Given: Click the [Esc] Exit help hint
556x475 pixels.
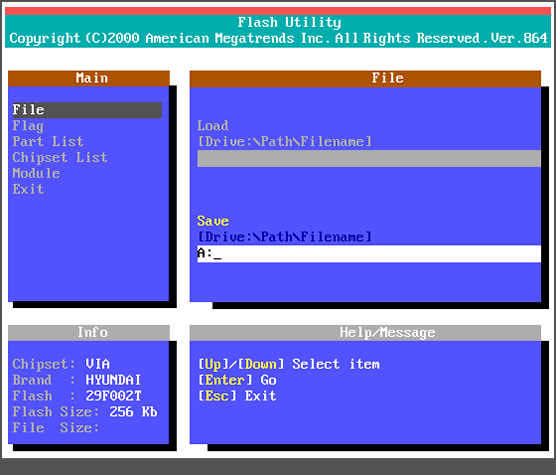Looking at the screenshot, I should pos(237,396).
